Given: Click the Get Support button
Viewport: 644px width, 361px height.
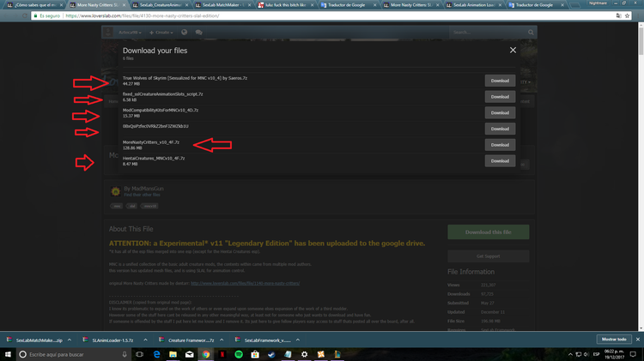Looking at the screenshot, I should coord(489,256).
